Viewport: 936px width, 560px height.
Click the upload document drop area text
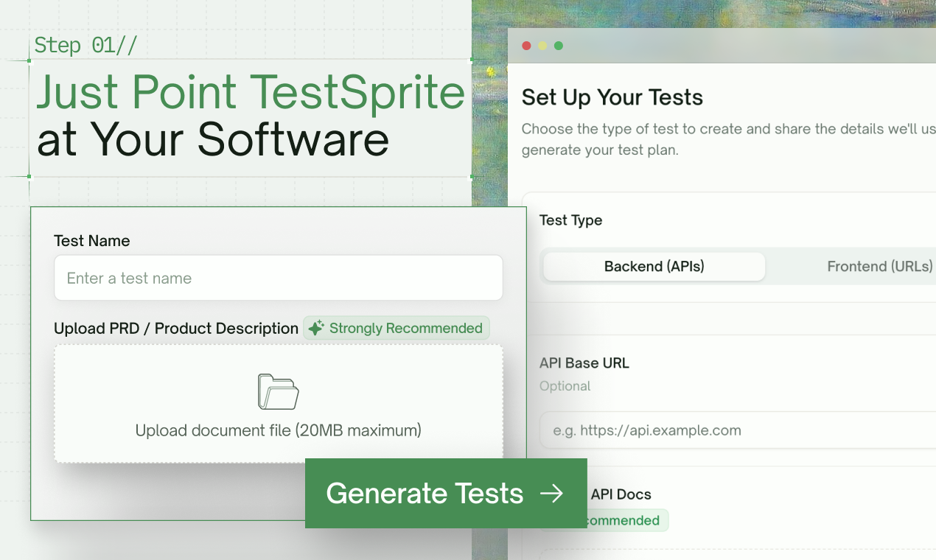279,430
